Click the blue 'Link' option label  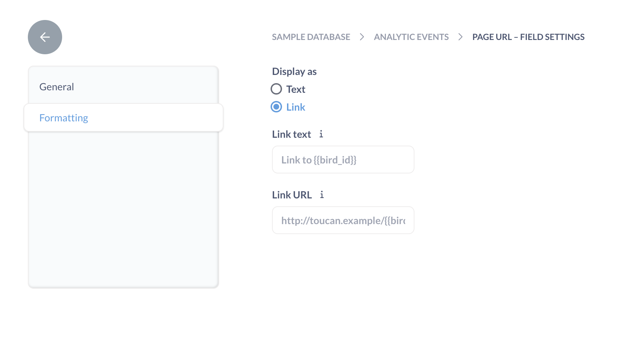pyautogui.click(x=296, y=107)
